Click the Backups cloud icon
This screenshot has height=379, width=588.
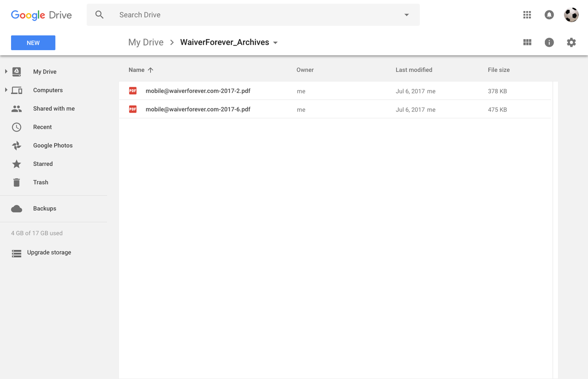(x=17, y=209)
